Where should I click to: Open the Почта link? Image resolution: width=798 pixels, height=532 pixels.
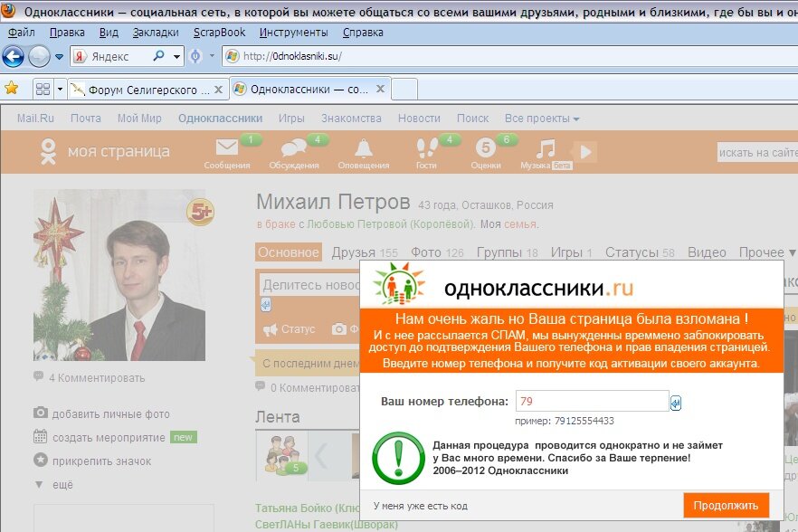(85, 119)
